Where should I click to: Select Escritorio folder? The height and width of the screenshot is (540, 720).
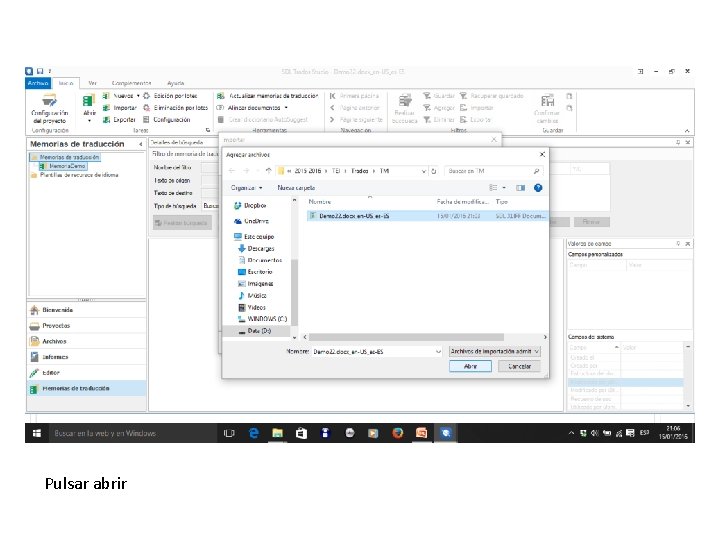255,272
